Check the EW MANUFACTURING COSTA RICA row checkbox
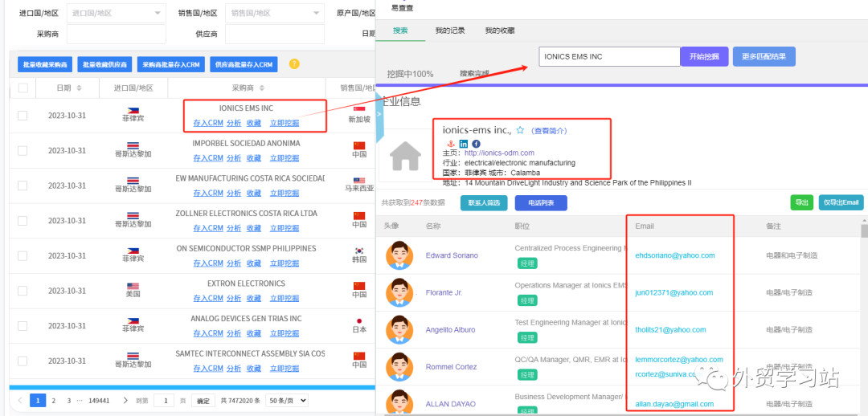Screen dimensions: 868x416 point(23,186)
